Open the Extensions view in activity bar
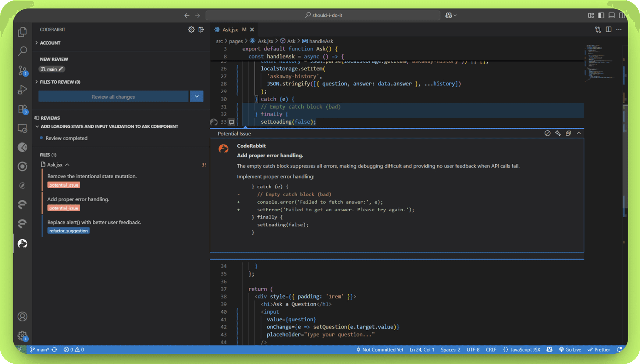 point(22,109)
